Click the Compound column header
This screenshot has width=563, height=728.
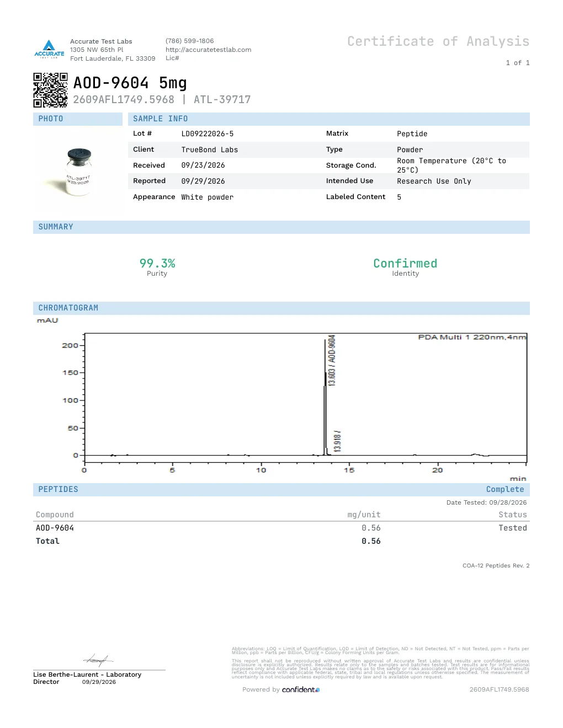[x=55, y=515]
